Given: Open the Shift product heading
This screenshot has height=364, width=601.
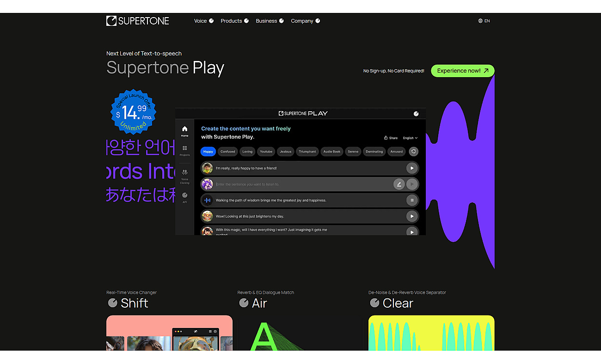Looking at the screenshot, I should click(134, 303).
